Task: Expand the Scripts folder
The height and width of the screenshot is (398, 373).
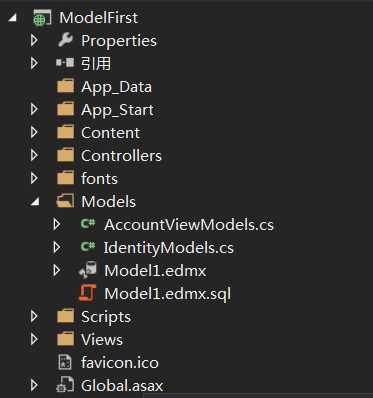Action: pos(34,316)
